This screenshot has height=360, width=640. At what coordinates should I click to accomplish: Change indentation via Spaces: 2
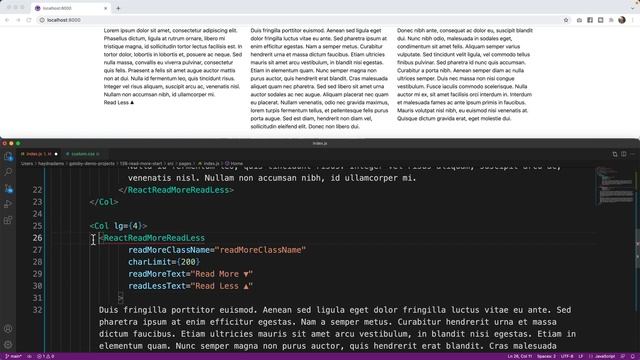(x=546, y=356)
